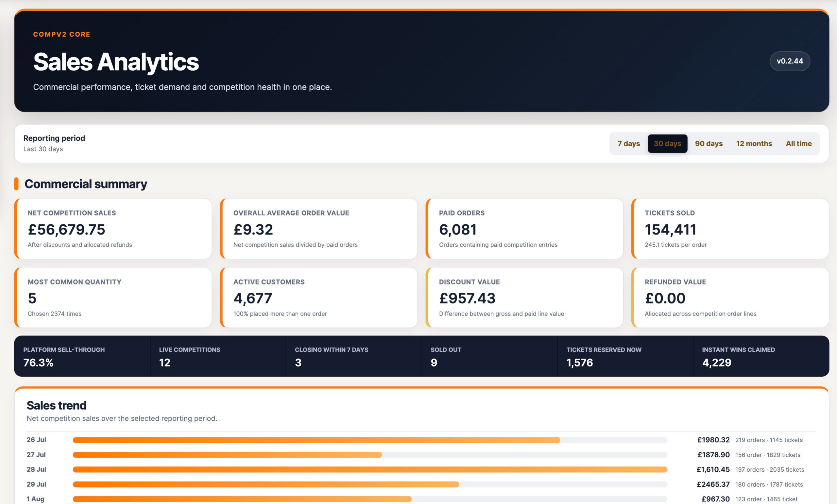Viewport: 837px width, 504px height.
Task: Click the '1 Aug' date label
Action: pyautogui.click(x=35, y=499)
